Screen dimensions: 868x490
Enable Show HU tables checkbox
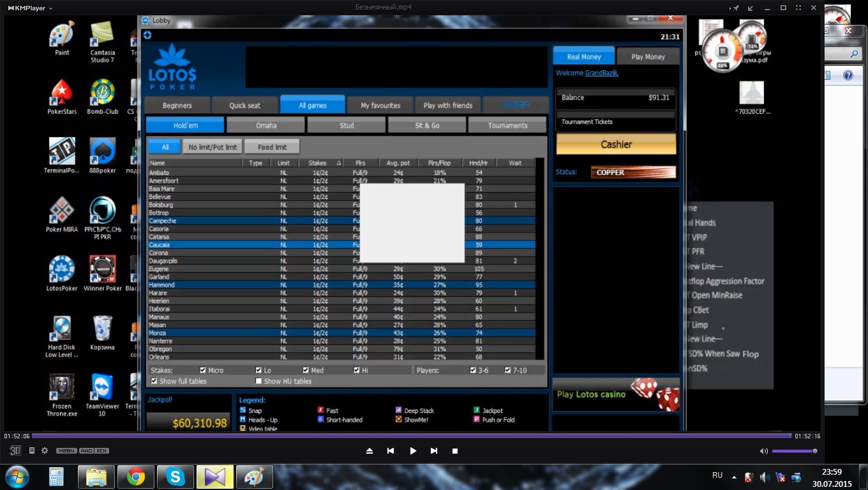pyautogui.click(x=258, y=381)
